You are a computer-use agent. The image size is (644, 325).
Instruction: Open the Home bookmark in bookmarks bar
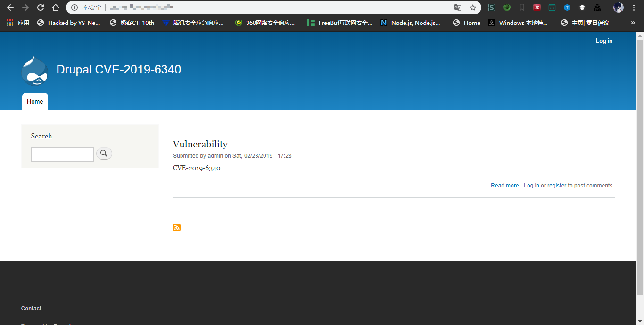(467, 23)
